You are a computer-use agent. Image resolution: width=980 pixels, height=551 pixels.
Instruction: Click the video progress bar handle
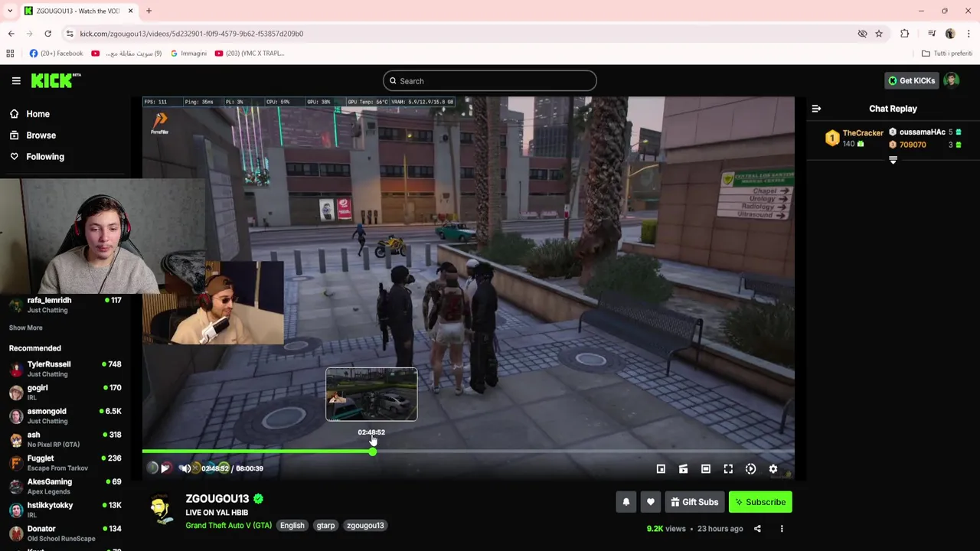click(372, 452)
